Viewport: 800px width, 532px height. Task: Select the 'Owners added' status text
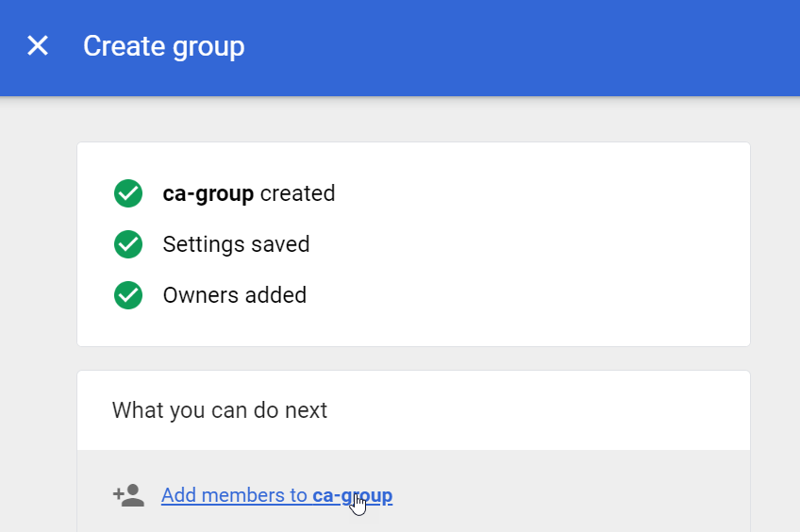235,295
